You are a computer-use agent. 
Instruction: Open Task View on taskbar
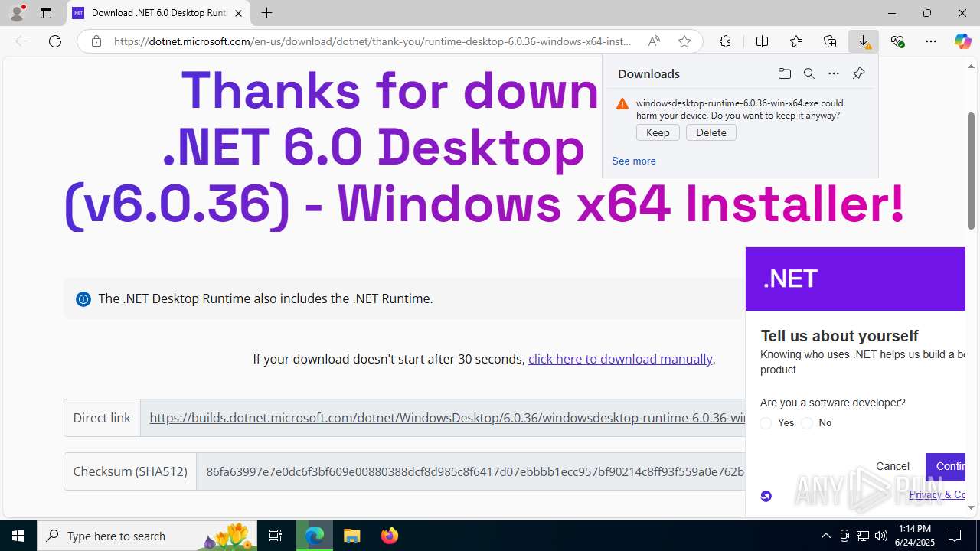coord(276,536)
